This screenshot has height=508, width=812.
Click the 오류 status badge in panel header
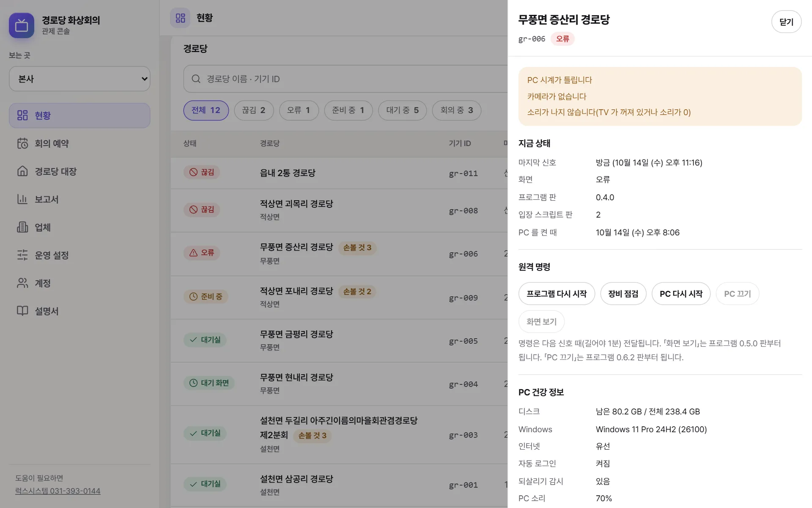coord(562,39)
